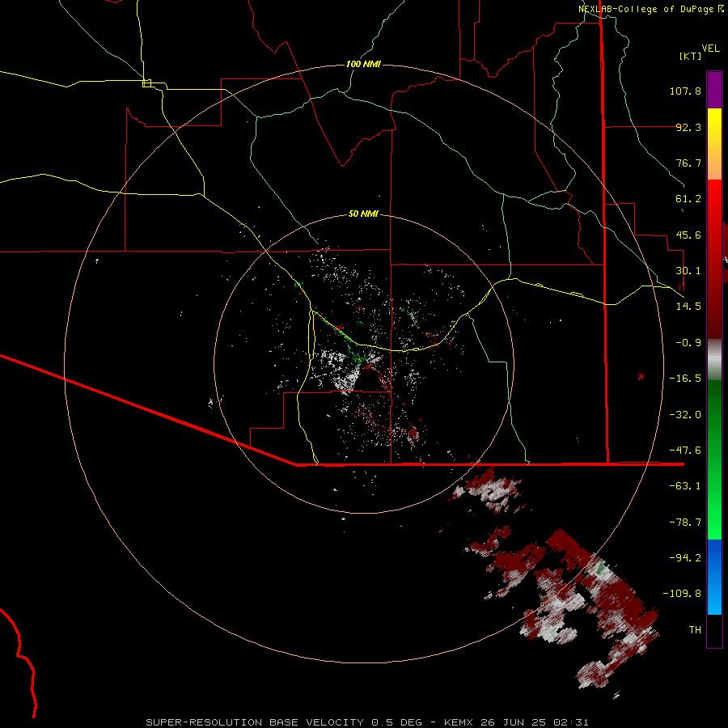Click the blue segment of the velocity color bar
Screen dimensions: 728x728
pyautogui.click(x=714, y=577)
